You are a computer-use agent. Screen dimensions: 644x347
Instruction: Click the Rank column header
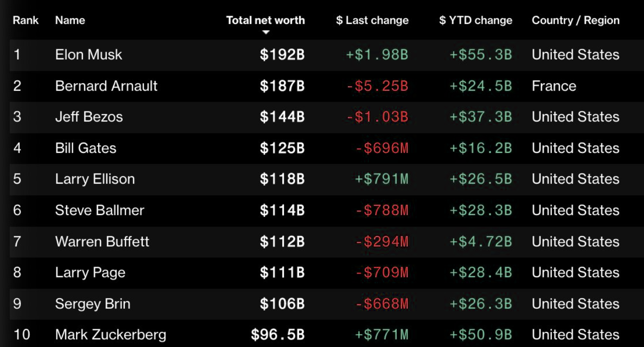(26, 20)
